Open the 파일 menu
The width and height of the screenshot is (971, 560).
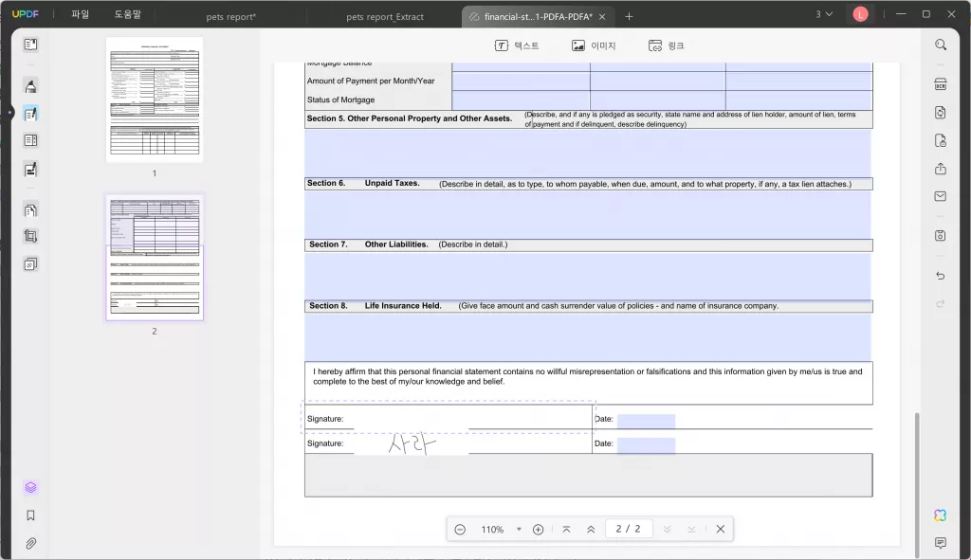click(x=81, y=14)
